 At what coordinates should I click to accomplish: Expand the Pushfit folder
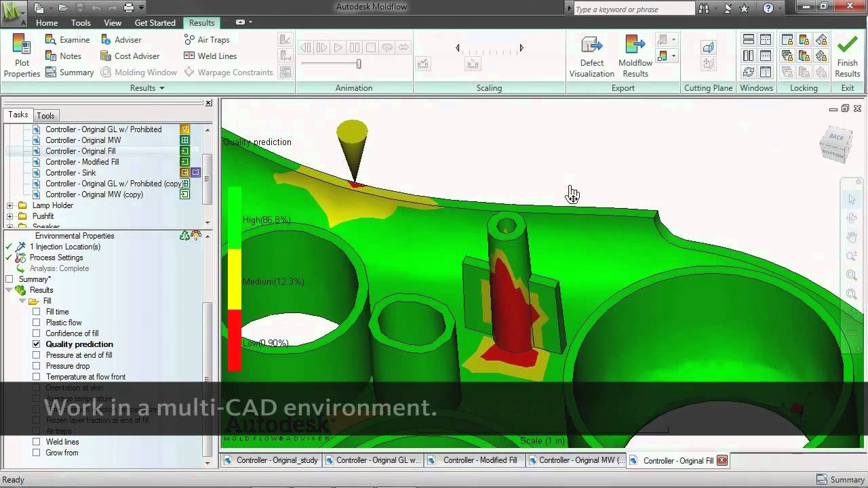point(10,216)
